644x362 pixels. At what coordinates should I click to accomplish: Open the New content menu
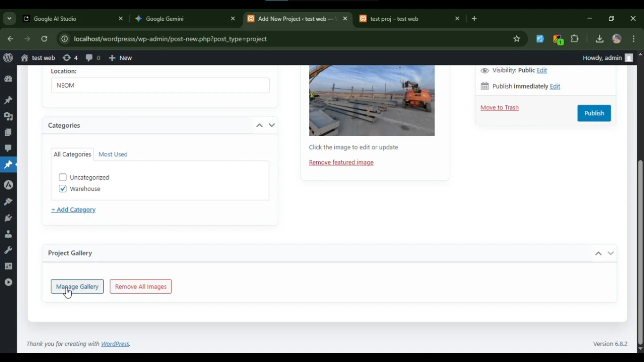coord(120,58)
